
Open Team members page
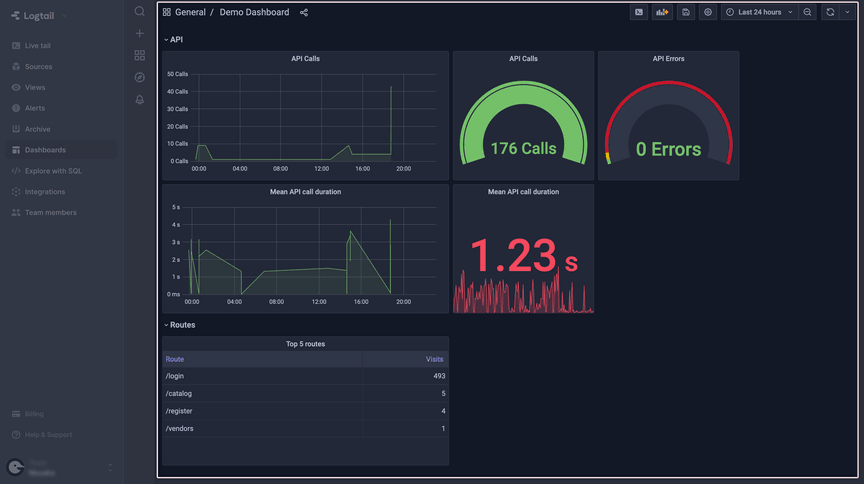[x=50, y=213]
